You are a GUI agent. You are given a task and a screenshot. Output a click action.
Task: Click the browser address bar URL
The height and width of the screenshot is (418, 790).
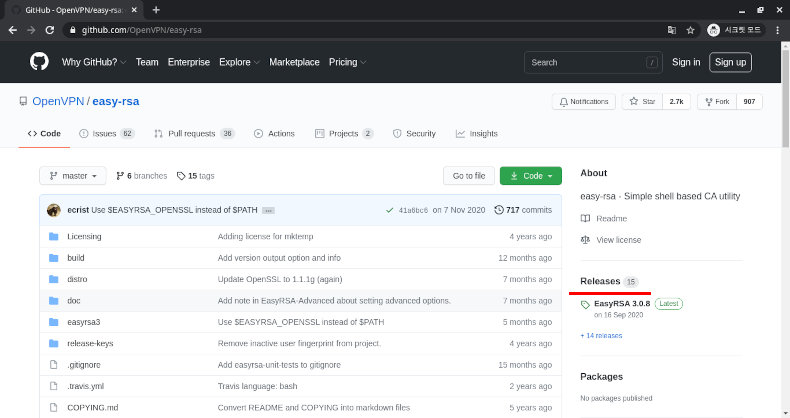tap(142, 30)
